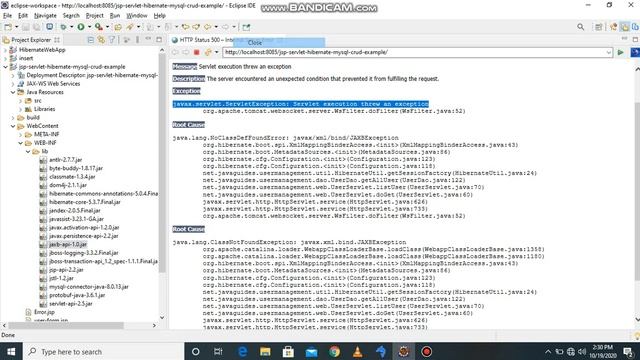Click the toolbar Search magnifier icon
The height and width of the screenshot is (360, 640).
[580, 27]
